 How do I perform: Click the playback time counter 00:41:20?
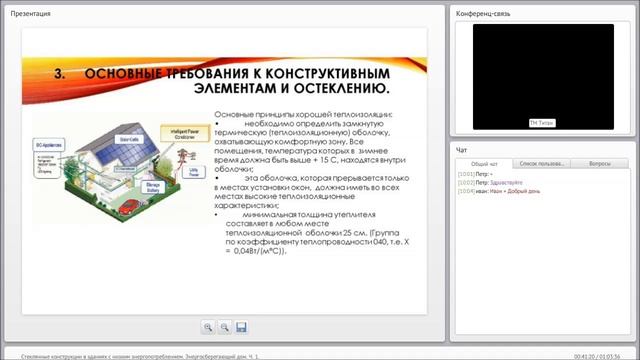pyautogui.click(x=584, y=357)
